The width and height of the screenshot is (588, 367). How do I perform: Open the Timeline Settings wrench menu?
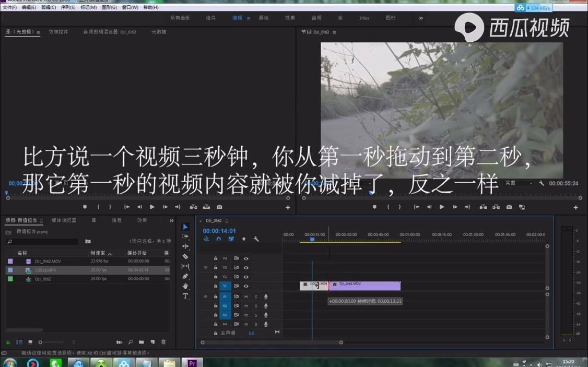[x=256, y=239]
